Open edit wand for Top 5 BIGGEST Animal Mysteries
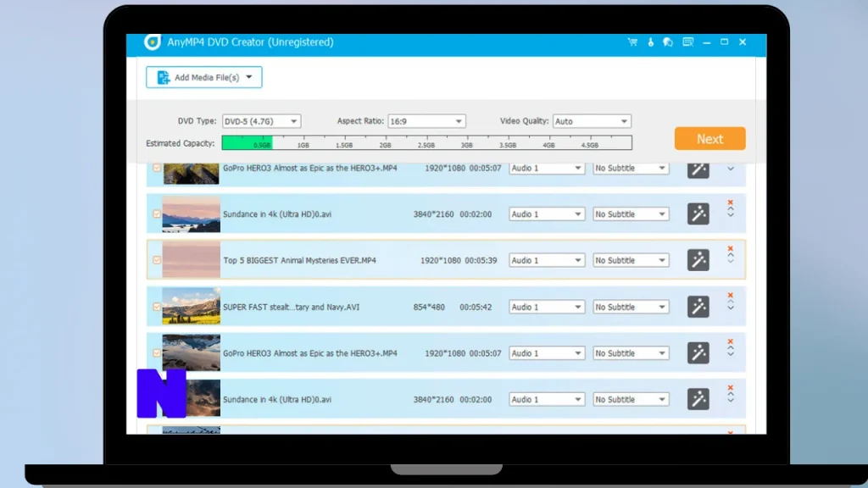Screen dimensions: 868x488 point(698,260)
